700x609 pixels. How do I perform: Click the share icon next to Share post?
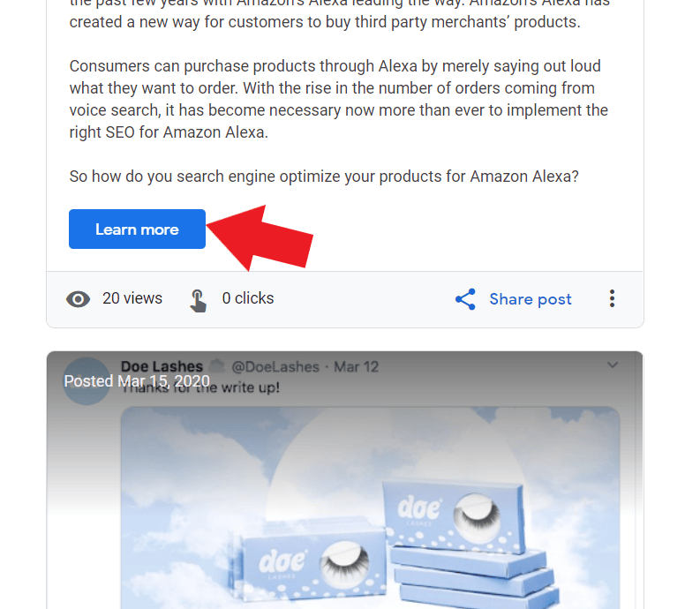click(x=465, y=298)
